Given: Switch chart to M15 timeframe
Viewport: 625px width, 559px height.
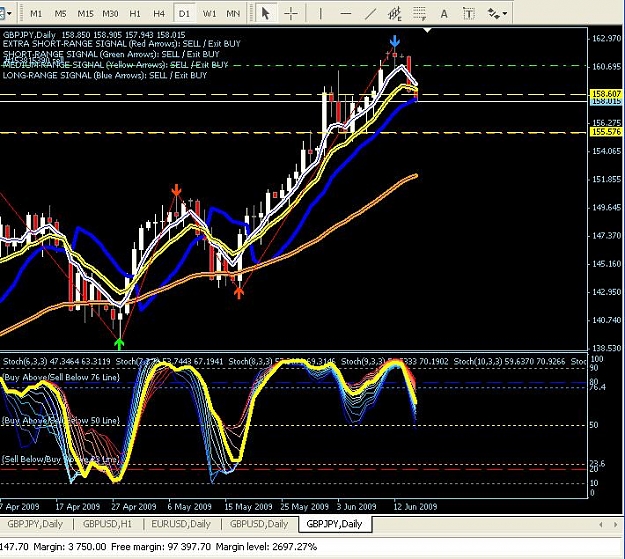Looking at the screenshot, I should click(85, 14).
